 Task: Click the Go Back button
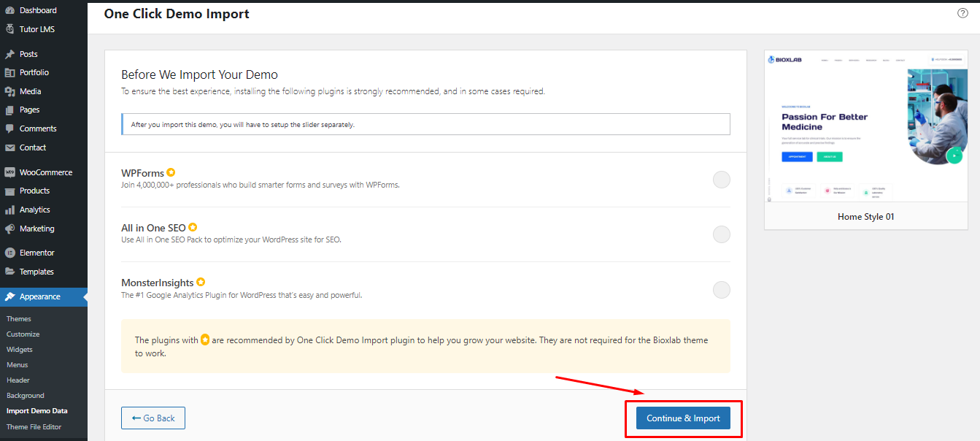153,418
